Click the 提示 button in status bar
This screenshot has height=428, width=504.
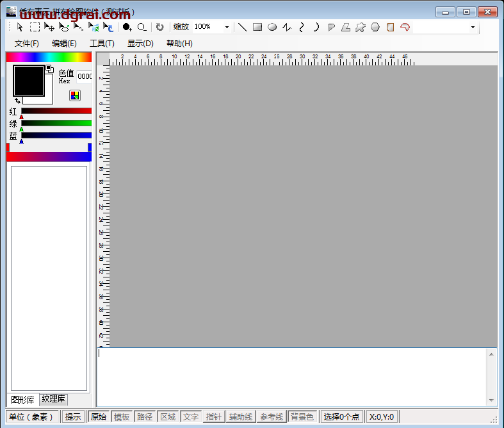[73, 416]
